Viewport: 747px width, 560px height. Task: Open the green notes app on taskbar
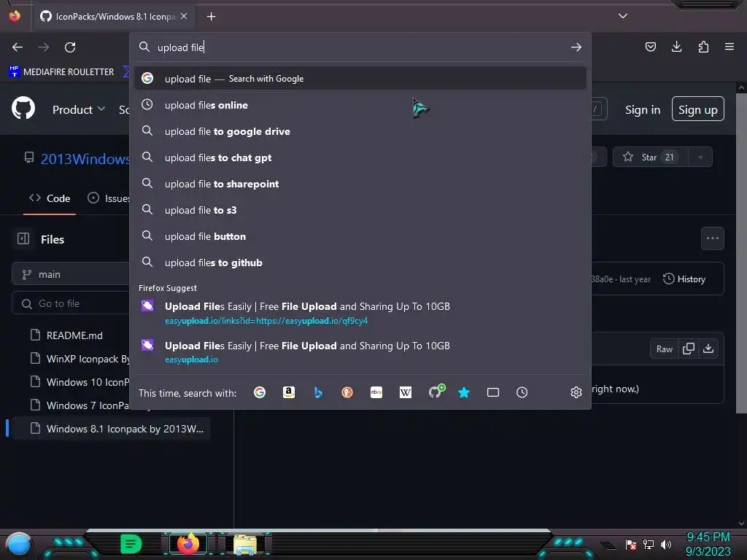point(131,544)
